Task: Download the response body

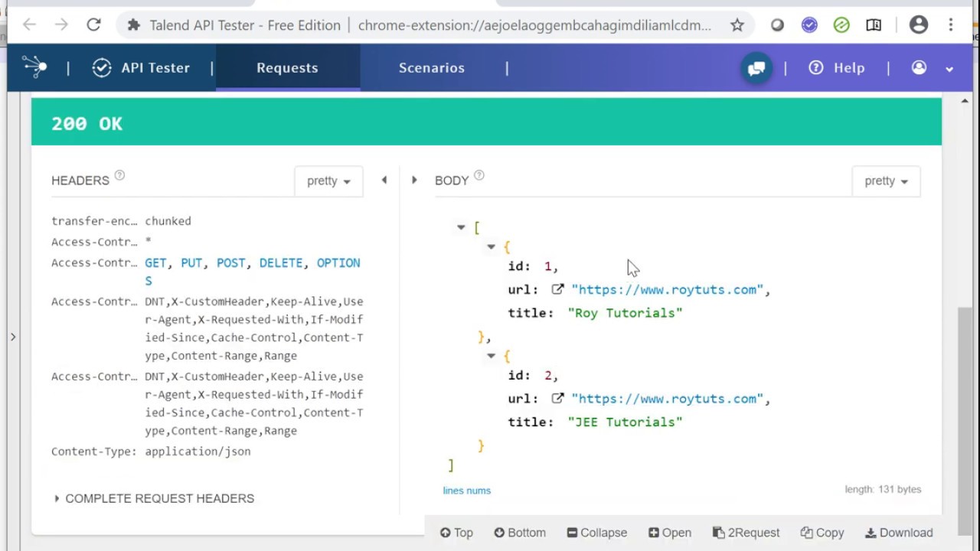Action: (899, 533)
